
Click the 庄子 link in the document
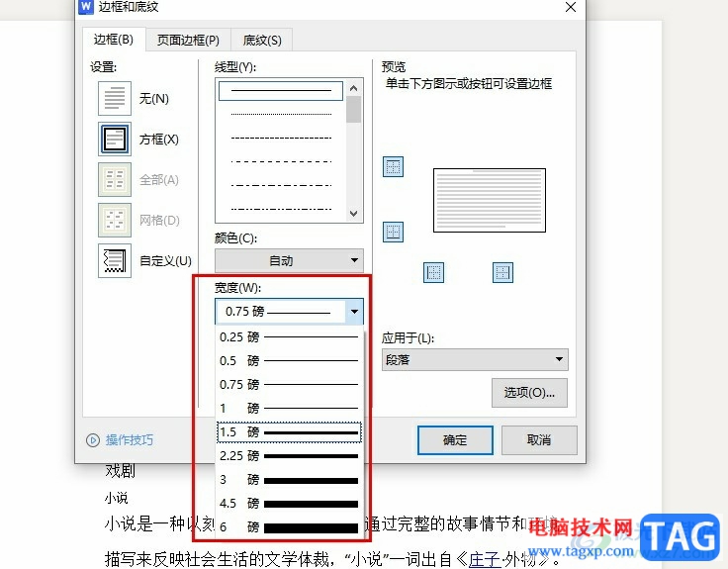click(485, 559)
